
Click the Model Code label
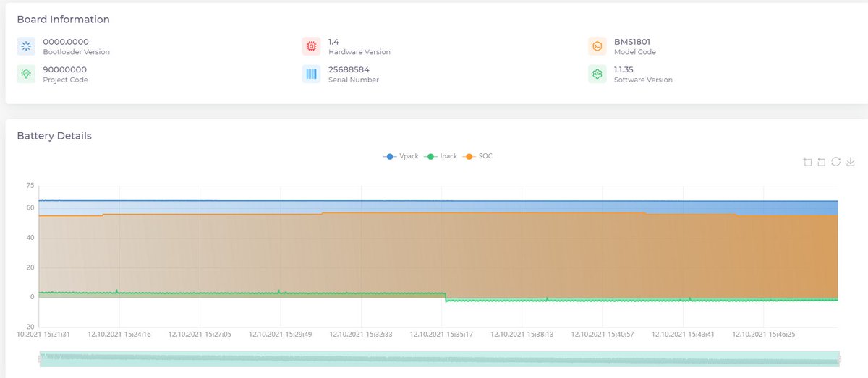coord(635,52)
